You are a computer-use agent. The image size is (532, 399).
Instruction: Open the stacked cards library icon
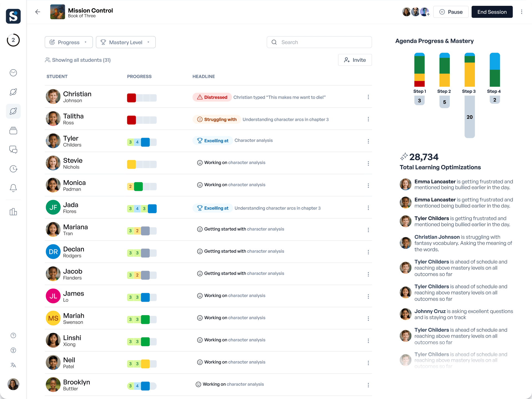click(x=13, y=131)
